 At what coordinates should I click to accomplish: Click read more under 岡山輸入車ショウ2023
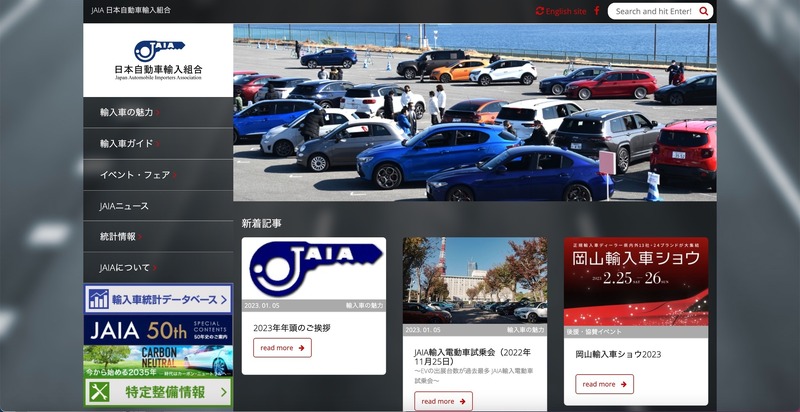tap(604, 384)
